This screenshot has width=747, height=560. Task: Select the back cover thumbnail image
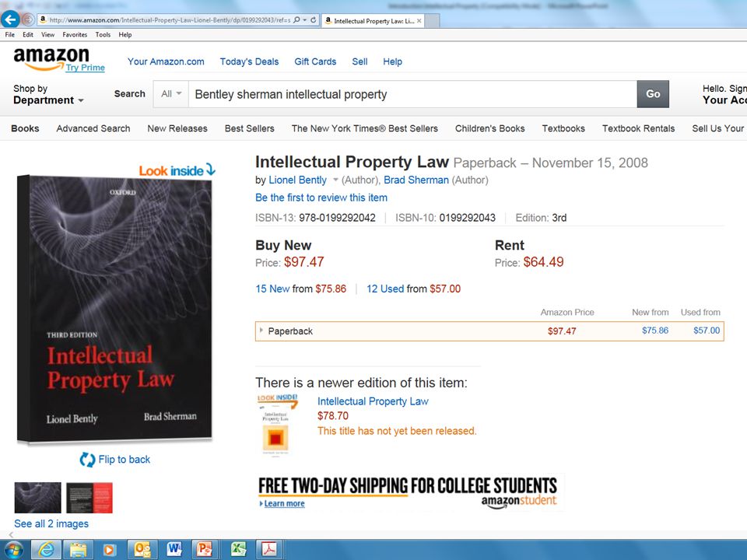(x=89, y=498)
